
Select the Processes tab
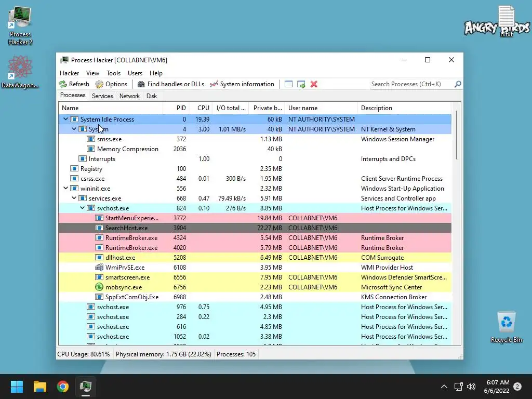pyautogui.click(x=73, y=96)
